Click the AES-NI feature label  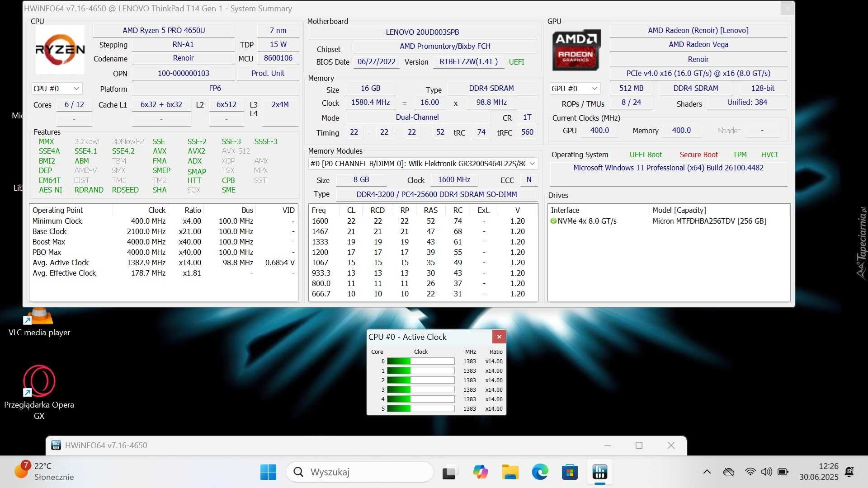[x=50, y=190]
